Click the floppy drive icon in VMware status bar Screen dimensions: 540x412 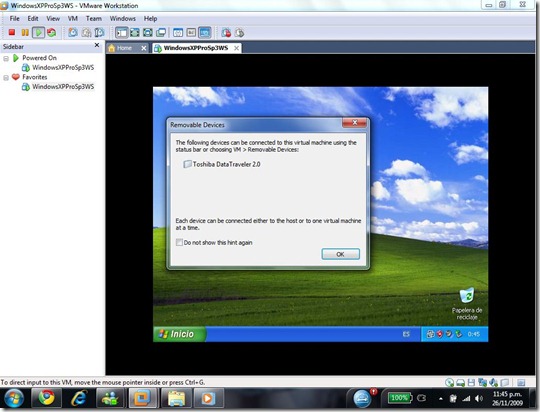471,382
